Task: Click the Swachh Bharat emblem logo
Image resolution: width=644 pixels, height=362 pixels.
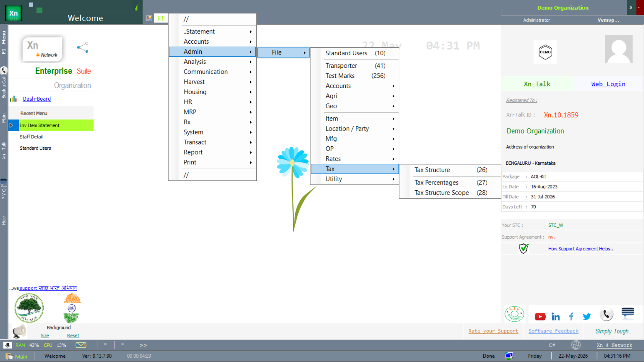Action: 72,308
